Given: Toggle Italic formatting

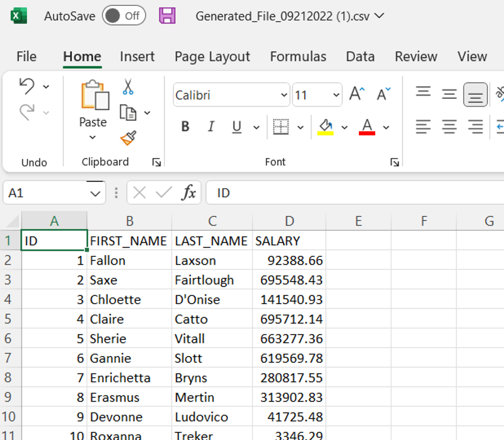Looking at the screenshot, I should [211, 127].
